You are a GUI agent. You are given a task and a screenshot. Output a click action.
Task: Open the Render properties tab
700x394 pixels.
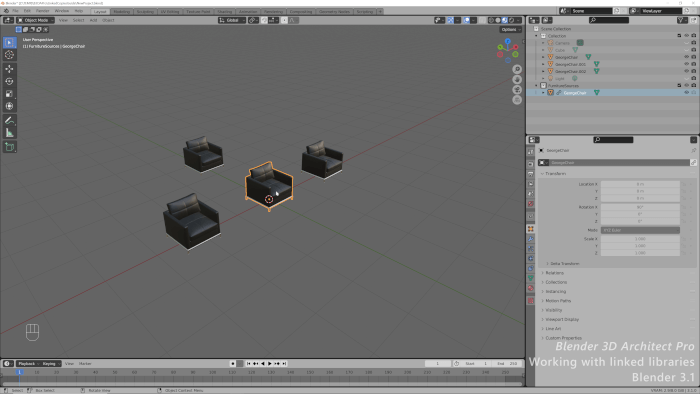tap(531, 164)
